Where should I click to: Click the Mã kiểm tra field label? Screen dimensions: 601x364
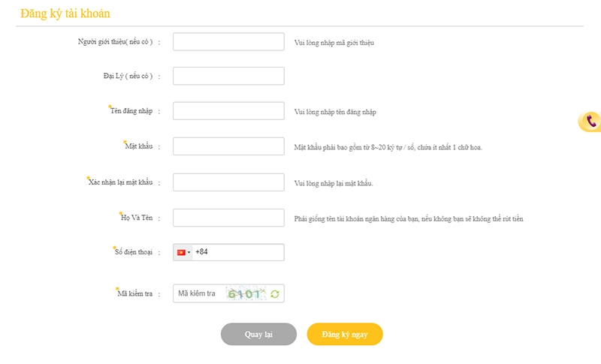[135, 294]
